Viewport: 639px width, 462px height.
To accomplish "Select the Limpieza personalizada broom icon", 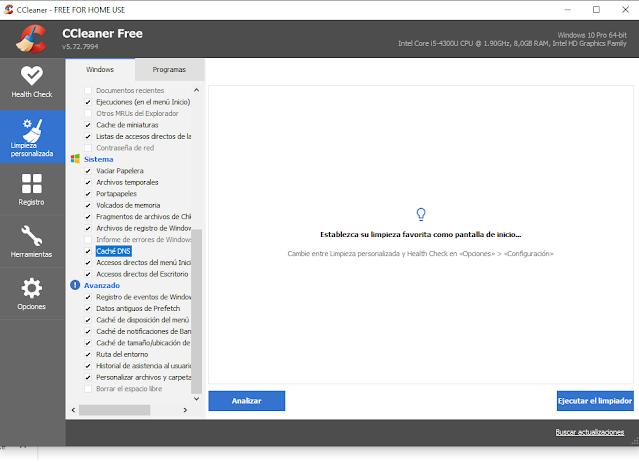I will pyautogui.click(x=33, y=130).
